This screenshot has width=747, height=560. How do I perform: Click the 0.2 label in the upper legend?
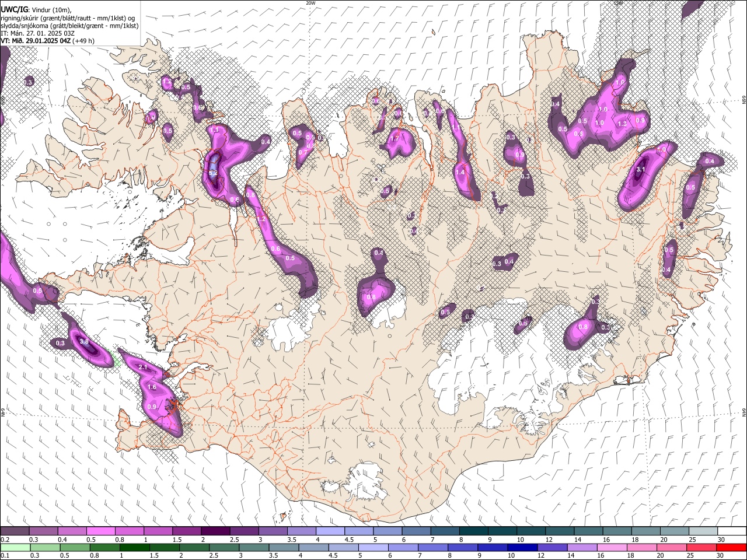[5, 539]
